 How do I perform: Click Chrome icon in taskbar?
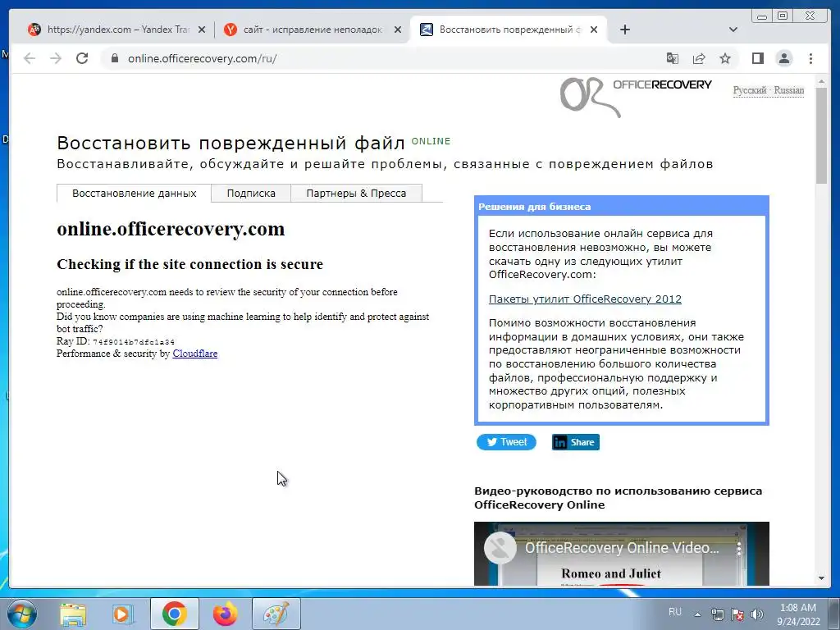(x=174, y=614)
